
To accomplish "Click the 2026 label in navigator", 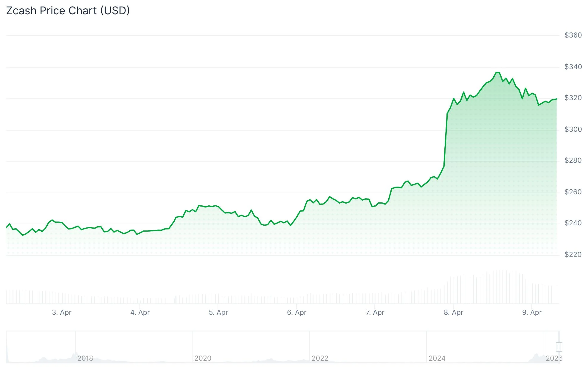I will (x=554, y=358).
